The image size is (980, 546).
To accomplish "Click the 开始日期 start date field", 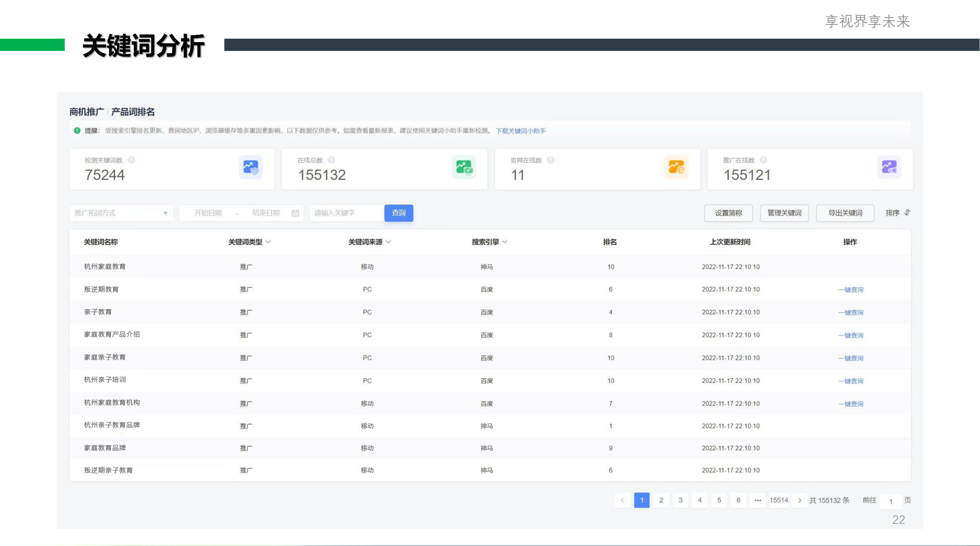I will pos(208,213).
